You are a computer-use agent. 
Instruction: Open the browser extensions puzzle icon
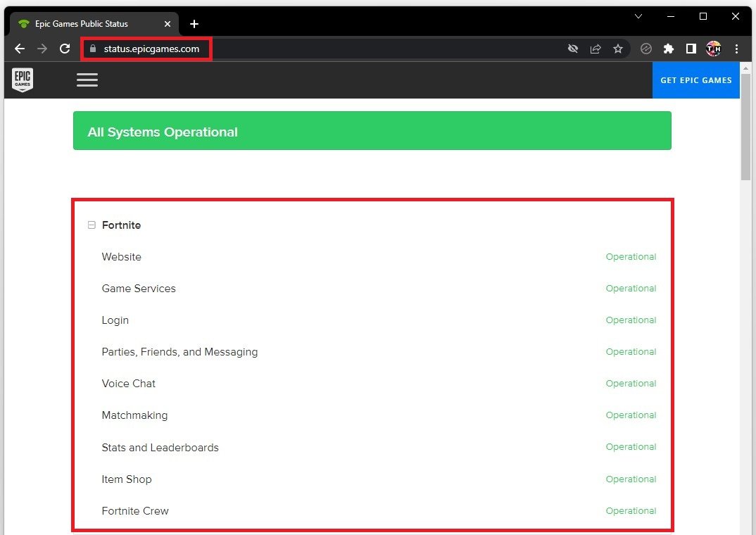point(669,49)
